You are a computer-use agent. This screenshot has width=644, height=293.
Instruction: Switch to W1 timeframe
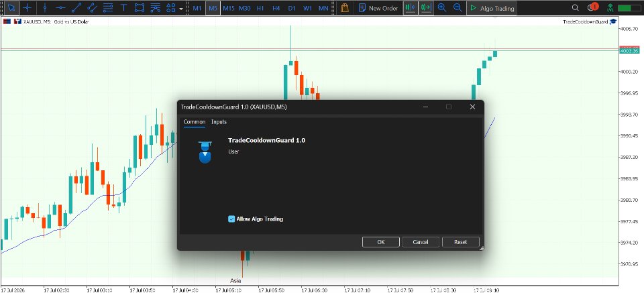(307, 8)
